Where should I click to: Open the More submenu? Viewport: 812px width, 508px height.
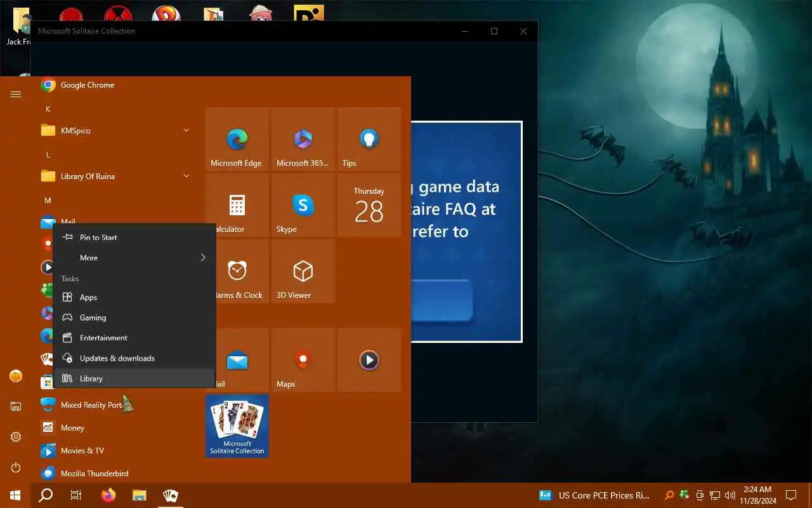pos(134,258)
